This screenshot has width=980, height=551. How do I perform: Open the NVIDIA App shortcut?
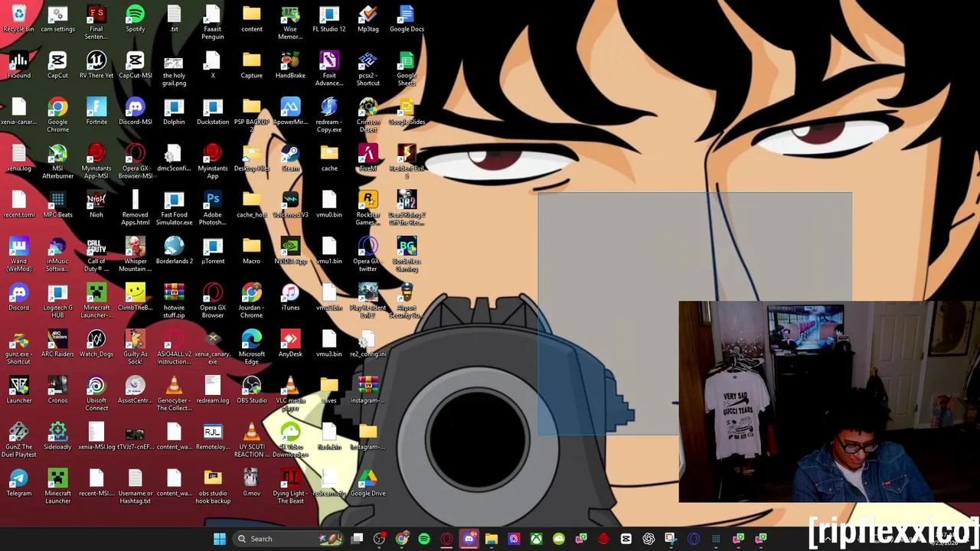[x=290, y=251]
